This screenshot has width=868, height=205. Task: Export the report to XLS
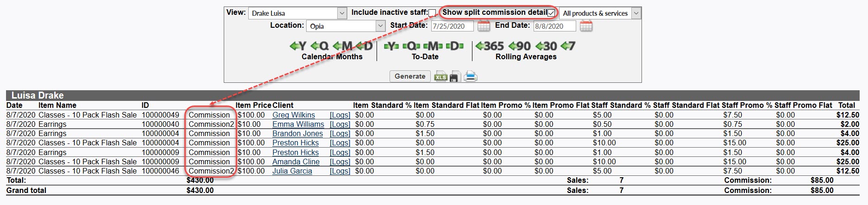(440, 77)
